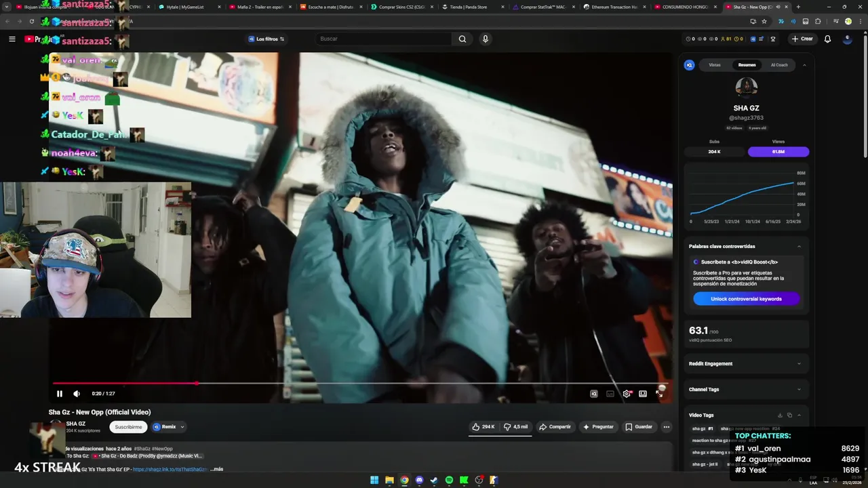Open the vidIQ icon in player controls
Image resolution: width=868 pixels, height=488 pixels.
pos(593,394)
